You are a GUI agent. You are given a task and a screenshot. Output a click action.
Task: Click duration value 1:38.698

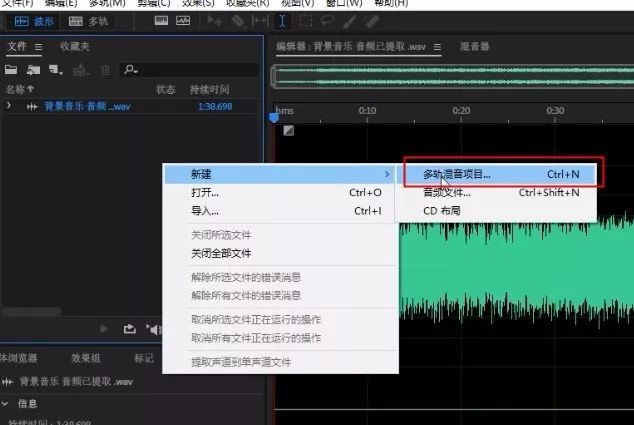click(215, 106)
